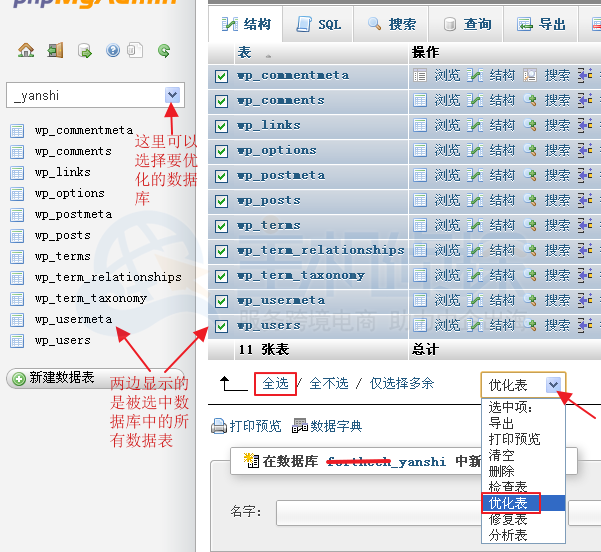Click insert icon in wp_options row

click(x=585, y=150)
